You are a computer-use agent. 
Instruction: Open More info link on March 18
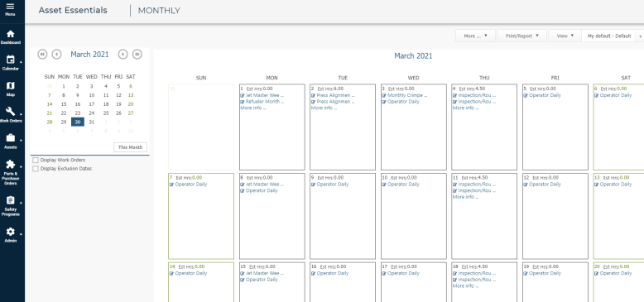tap(465, 285)
